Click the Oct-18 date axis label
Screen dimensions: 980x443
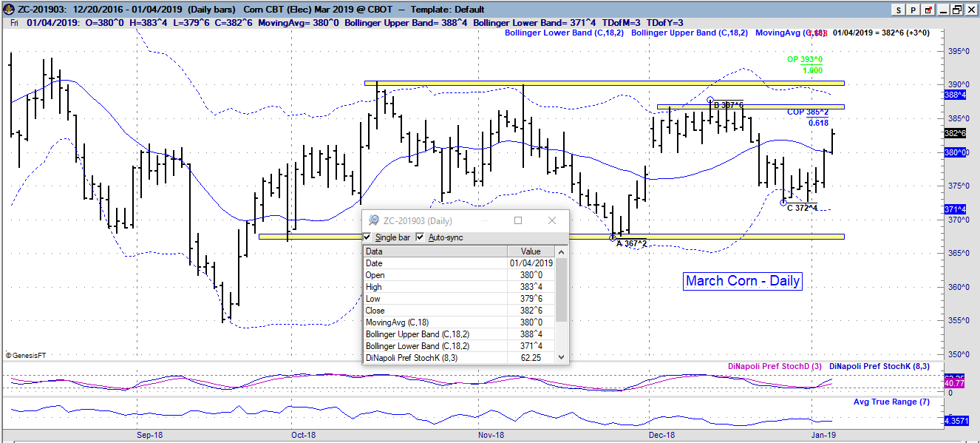(303, 436)
